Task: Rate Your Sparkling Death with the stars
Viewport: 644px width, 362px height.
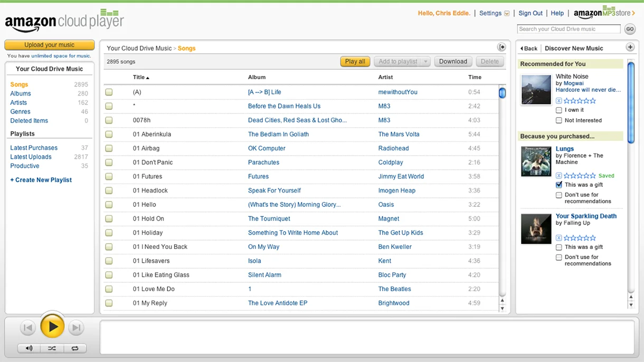Action: (x=580, y=238)
